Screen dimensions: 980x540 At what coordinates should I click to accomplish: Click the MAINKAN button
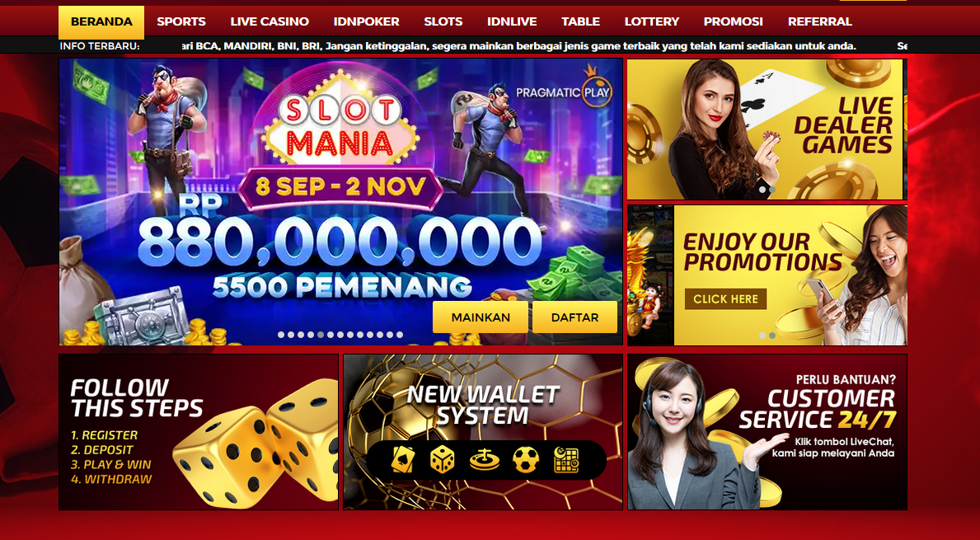481,317
